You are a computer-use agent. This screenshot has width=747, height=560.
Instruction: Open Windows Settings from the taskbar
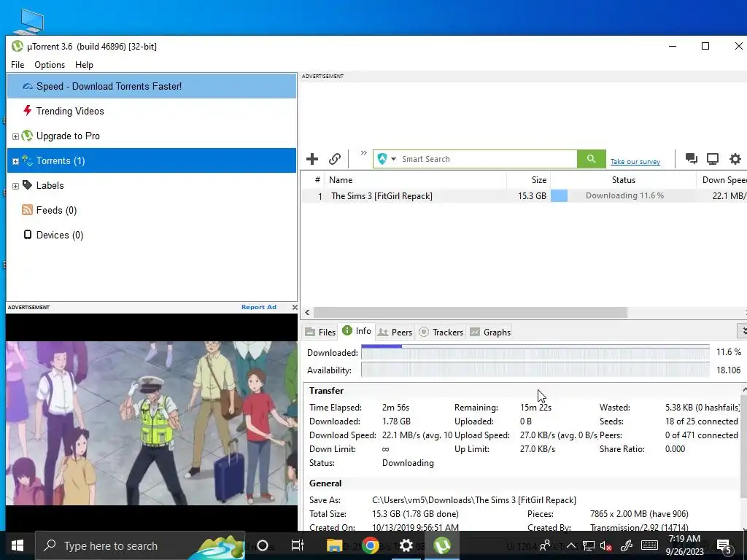click(x=406, y=545)
